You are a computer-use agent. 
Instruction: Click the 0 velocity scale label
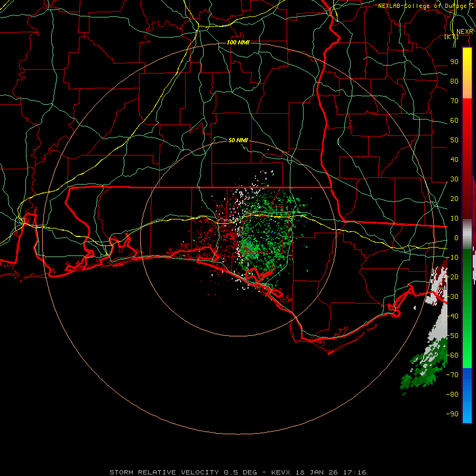coord(456,238)
